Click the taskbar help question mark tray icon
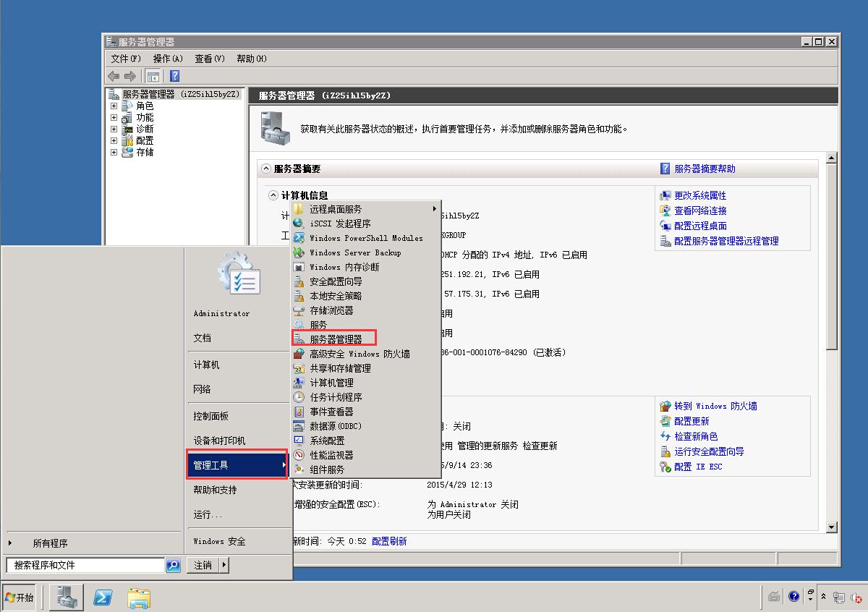Viewport: 868px width, 612px height. (x=793, y=597)
